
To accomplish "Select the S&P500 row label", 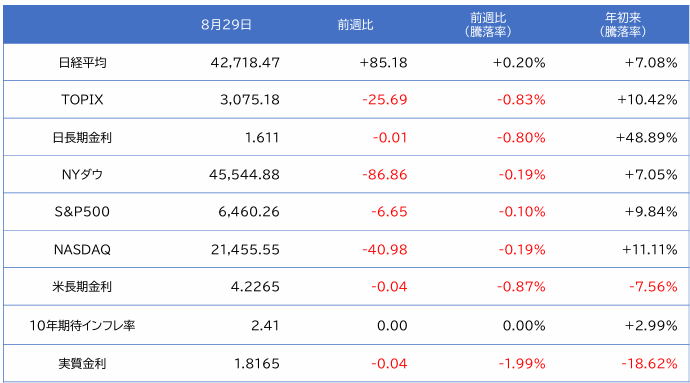I will [x=82, y=212].
